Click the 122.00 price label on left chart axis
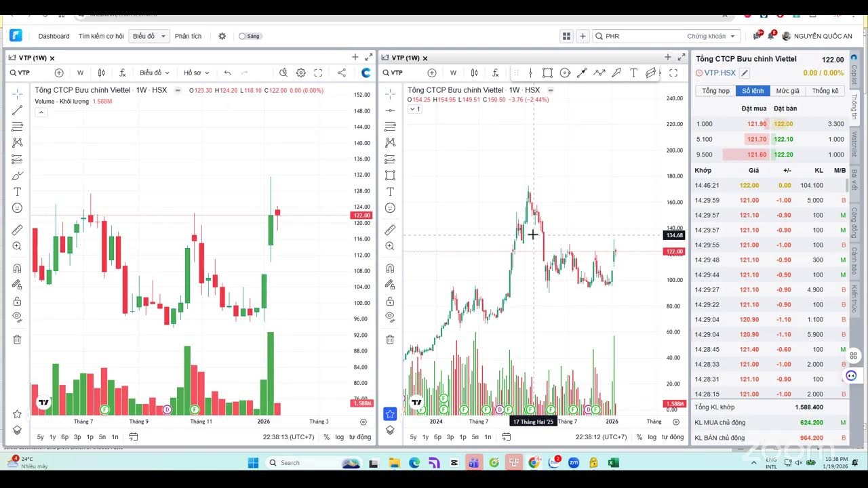Image resolution: width=868 pixels, height=488 pixels. 361,216
